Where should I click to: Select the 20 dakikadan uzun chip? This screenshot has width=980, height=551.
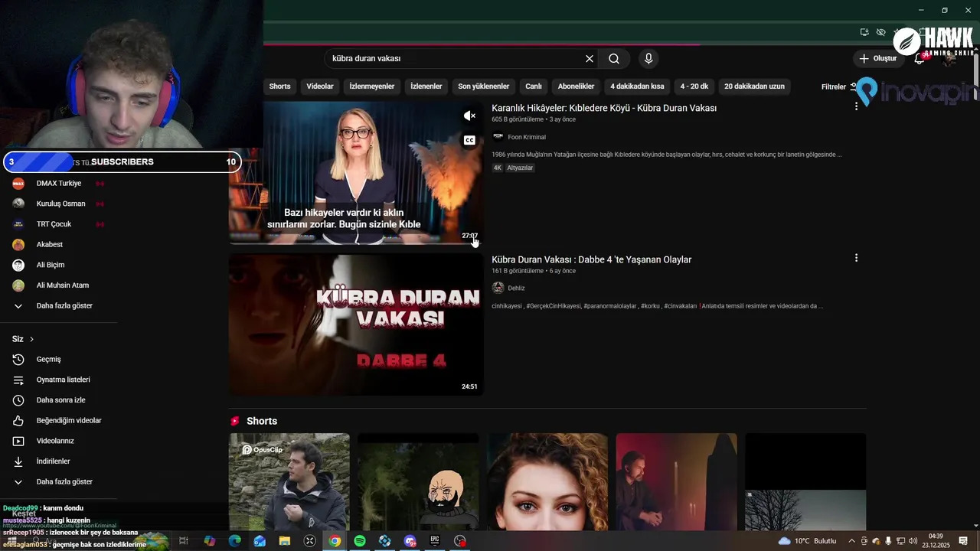[755, 86]
